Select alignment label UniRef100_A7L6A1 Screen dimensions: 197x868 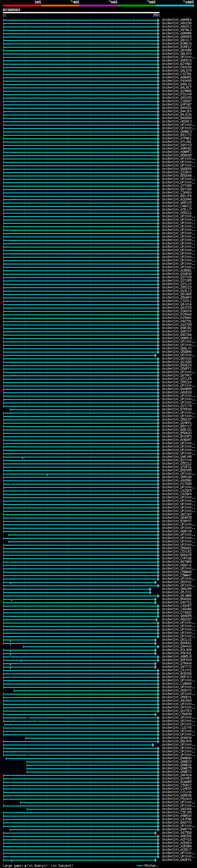point(177,142)
